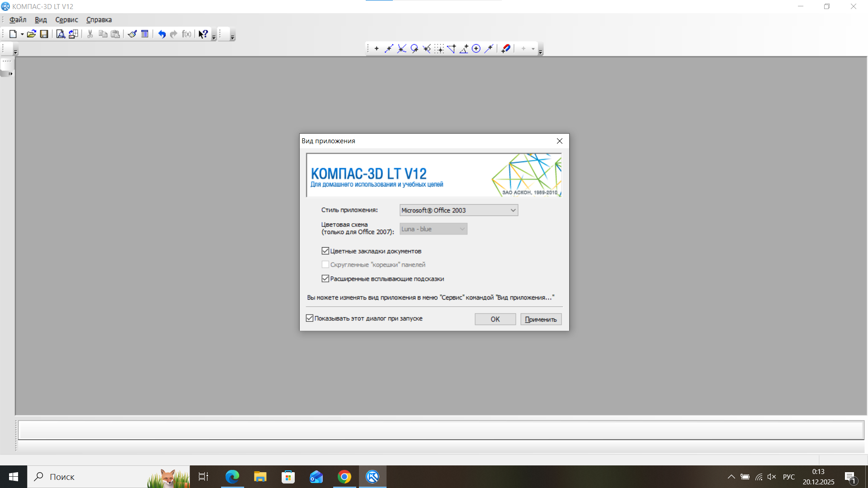Click the taskbar Поиск search box
This screenshot has height=488, width=868.
(108, 477)
